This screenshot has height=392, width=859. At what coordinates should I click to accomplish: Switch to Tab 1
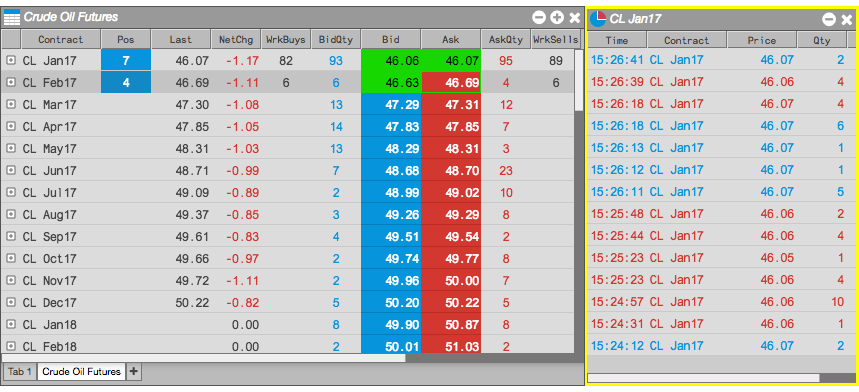[x=20, y=372]
